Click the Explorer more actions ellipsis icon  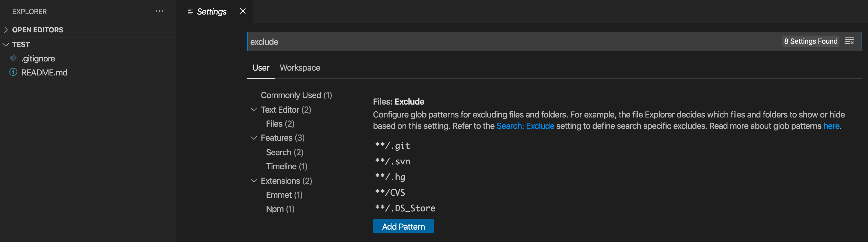click(159, 11)
